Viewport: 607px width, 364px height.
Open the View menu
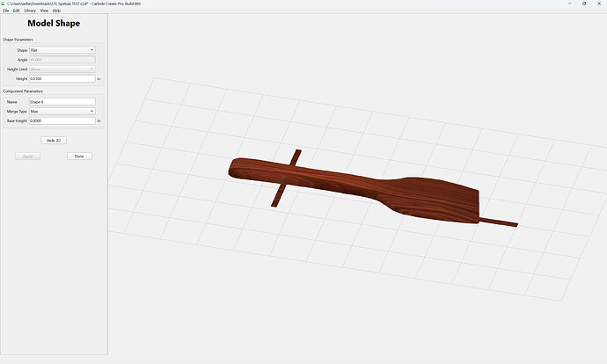[44, 11]
